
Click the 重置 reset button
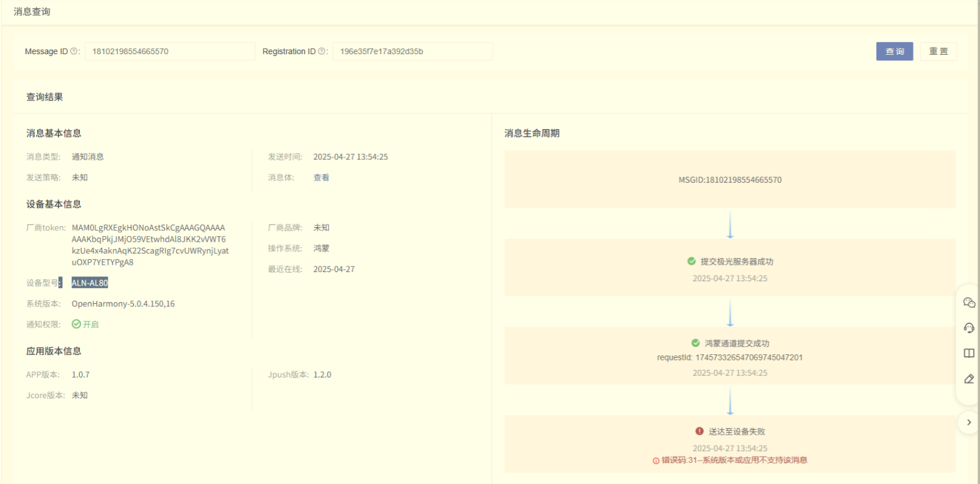(x=938, y=52)
